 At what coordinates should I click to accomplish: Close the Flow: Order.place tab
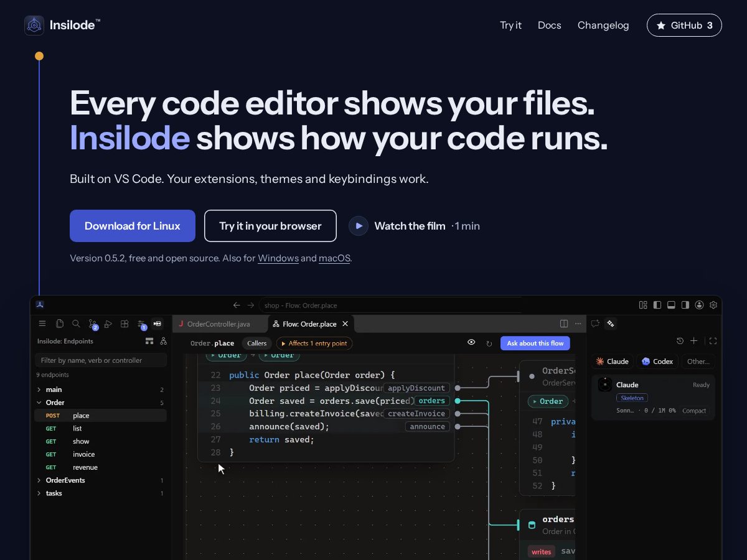[x=345, y=324]
